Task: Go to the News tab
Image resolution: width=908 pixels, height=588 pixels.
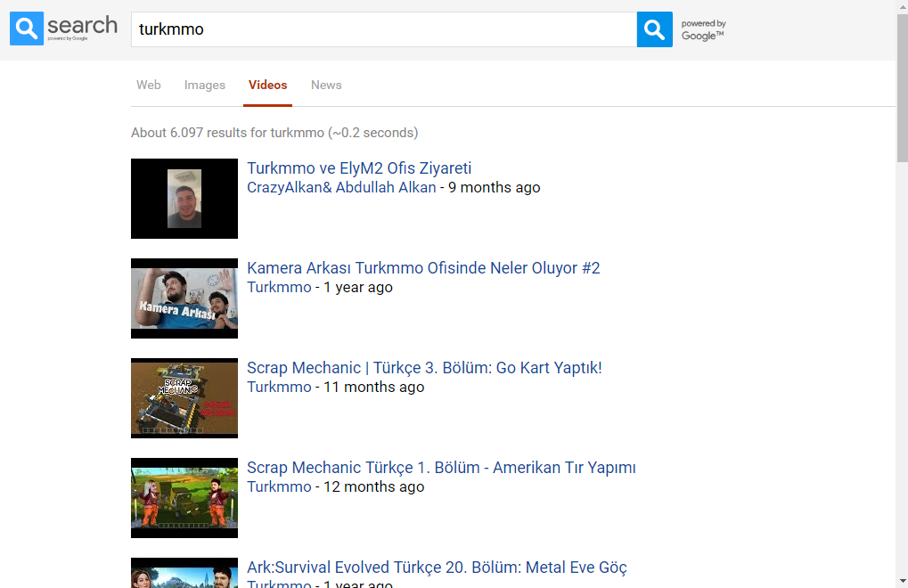Action: (326, 86)
